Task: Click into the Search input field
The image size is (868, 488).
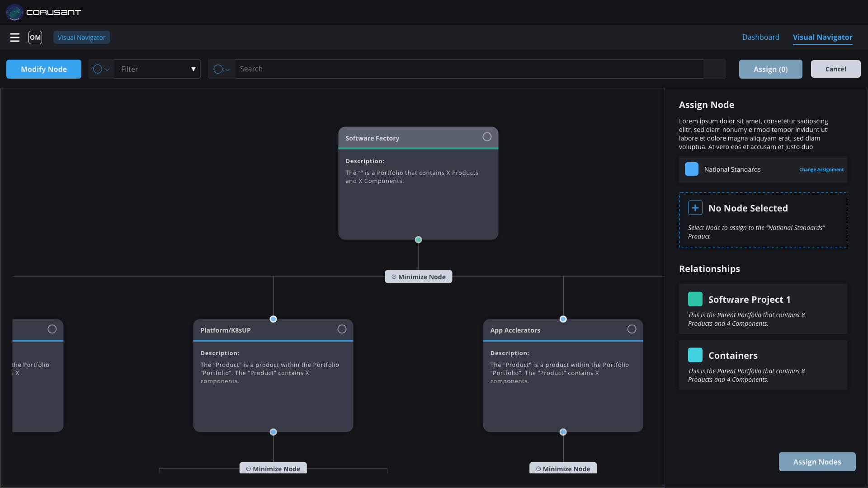Action: pyautogui.click(x=469, y=69)
